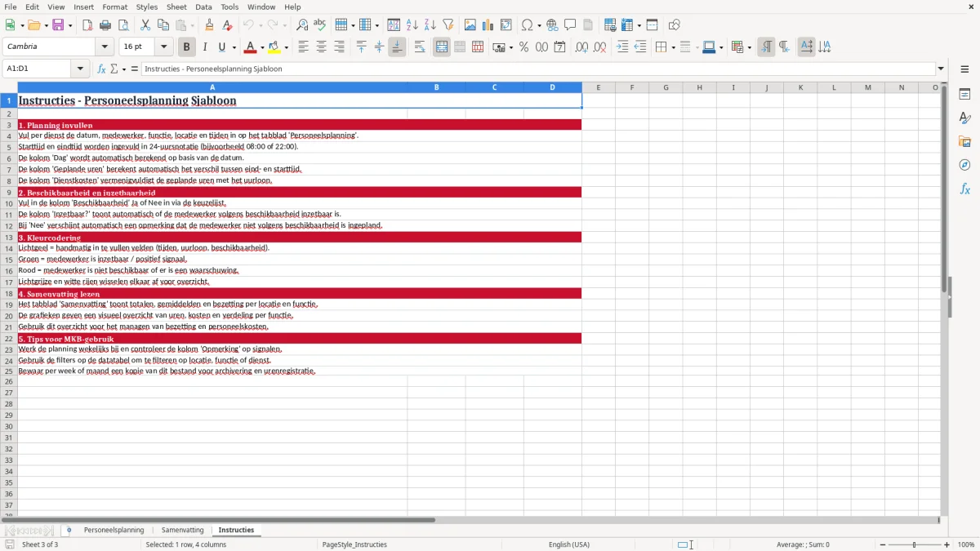Insert a hyperlink
Image resolution: width=980 pixels, height=551 pixels.
(x=553, y=25)
